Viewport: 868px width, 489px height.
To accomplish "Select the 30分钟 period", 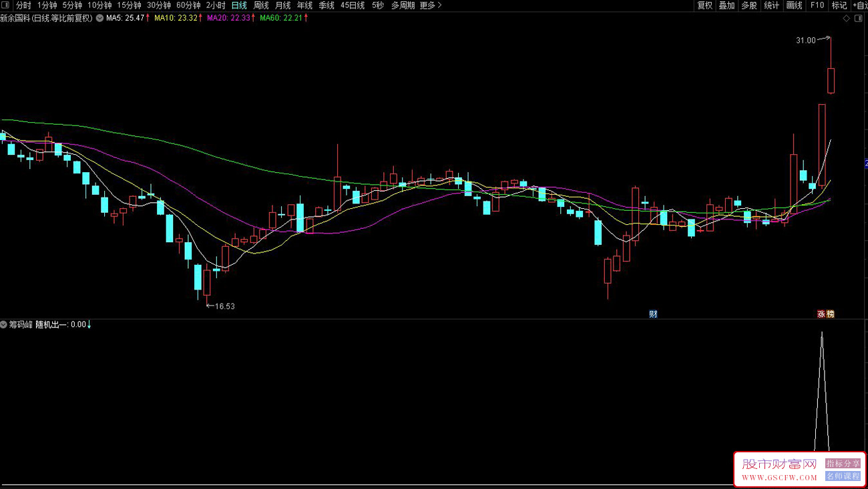I will click(159, 5).
